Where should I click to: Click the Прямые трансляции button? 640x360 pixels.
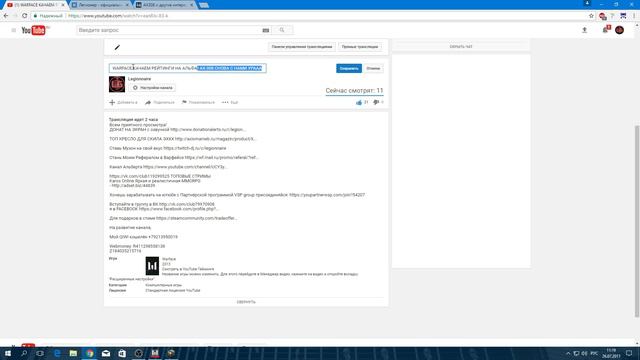(x=360, y=47)
